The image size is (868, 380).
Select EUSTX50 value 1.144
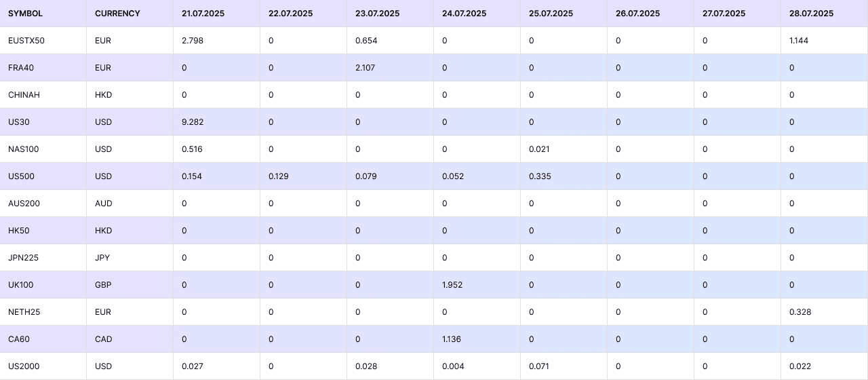[825, 41]
